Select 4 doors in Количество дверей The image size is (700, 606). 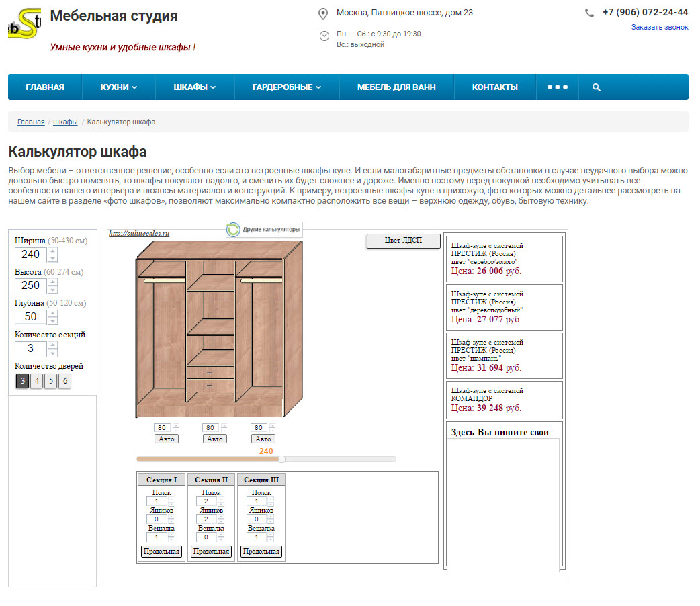[x=36, y=381]
